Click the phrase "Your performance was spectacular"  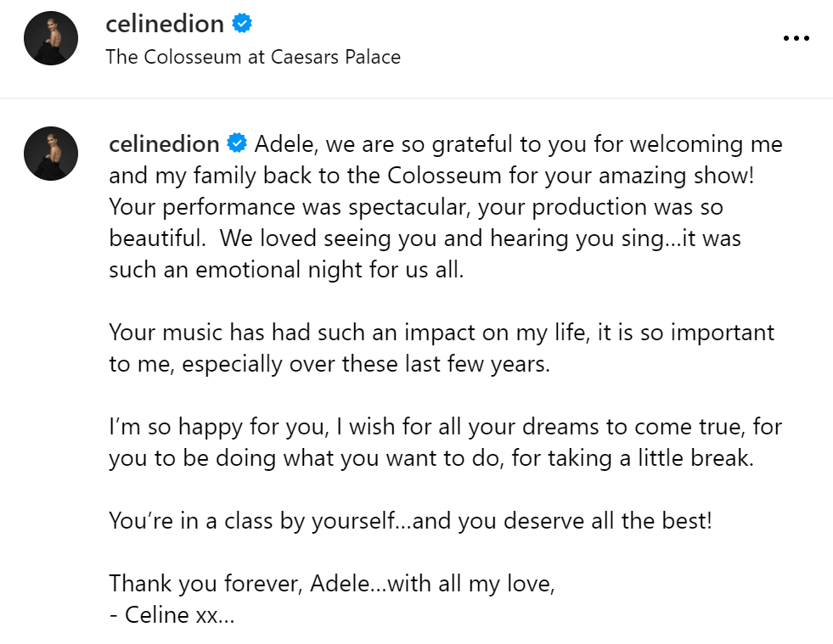click(290, 207)
